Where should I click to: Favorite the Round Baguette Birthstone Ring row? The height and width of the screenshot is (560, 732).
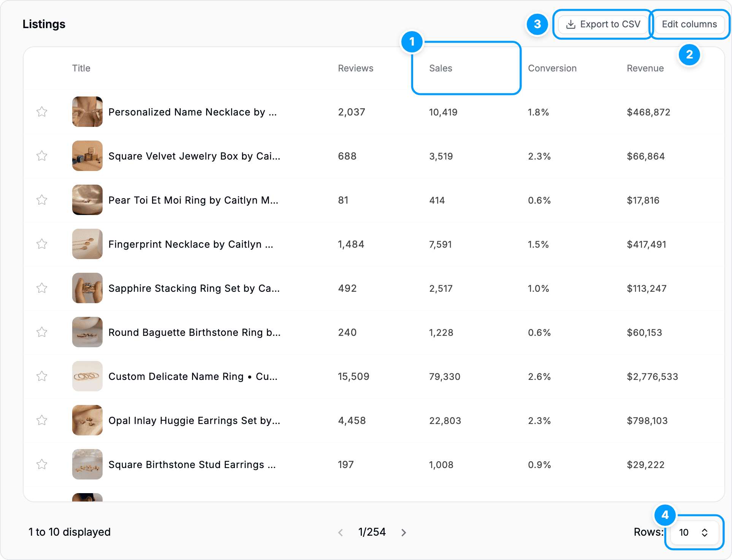pos(42,332)
